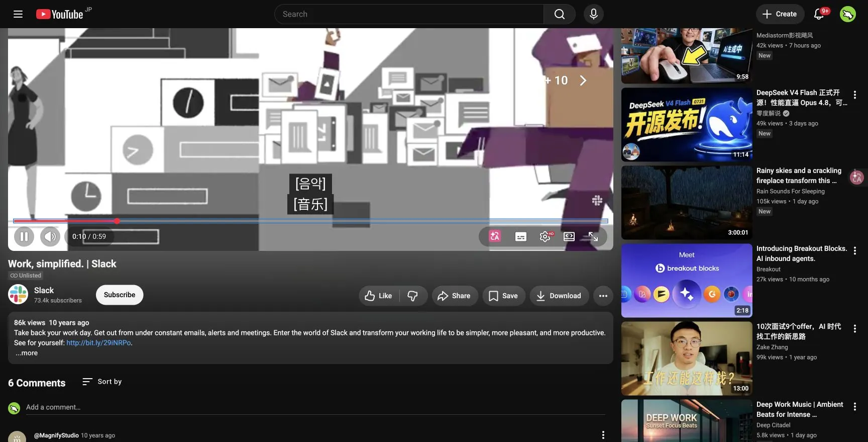Image resolution: width=868 pixels, height=442 pixels.
Task: Mute the video volume
Action: (50, 236)
